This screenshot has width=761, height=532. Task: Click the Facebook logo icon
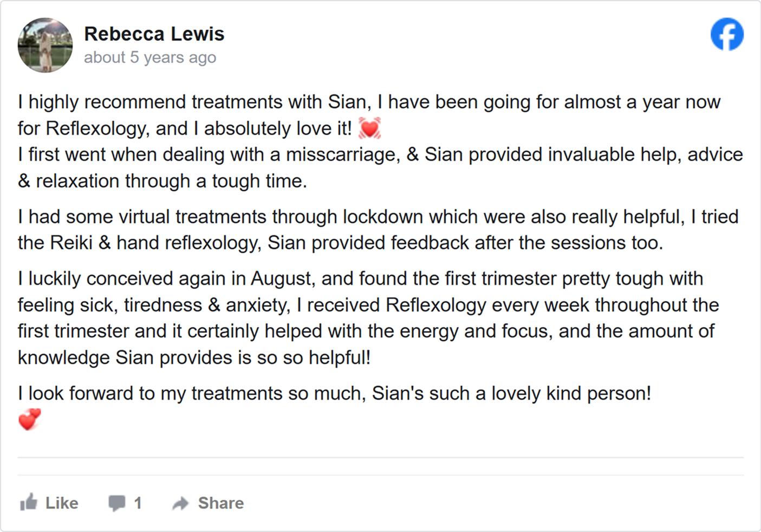click(727, 34)
